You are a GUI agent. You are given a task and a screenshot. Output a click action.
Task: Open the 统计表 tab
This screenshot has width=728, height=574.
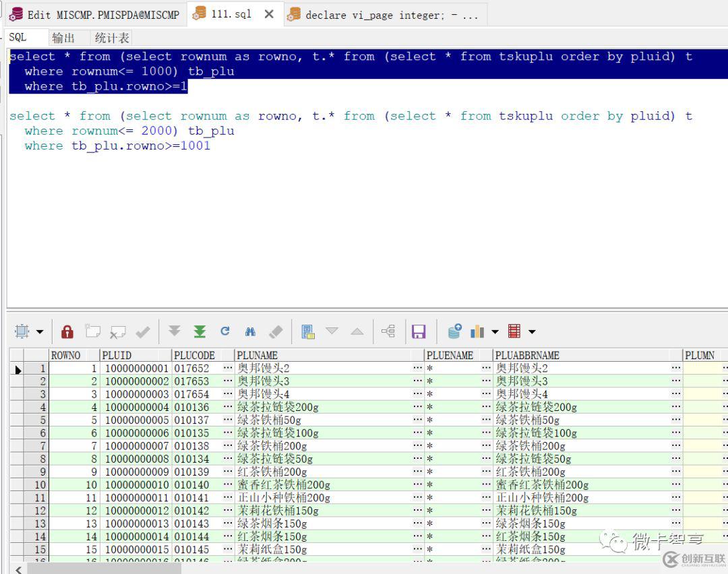pos(111,38)
